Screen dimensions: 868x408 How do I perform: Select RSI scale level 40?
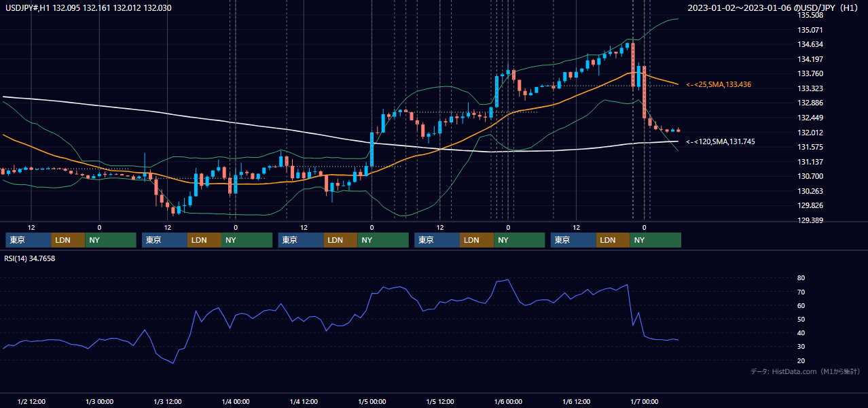(801, 333)
